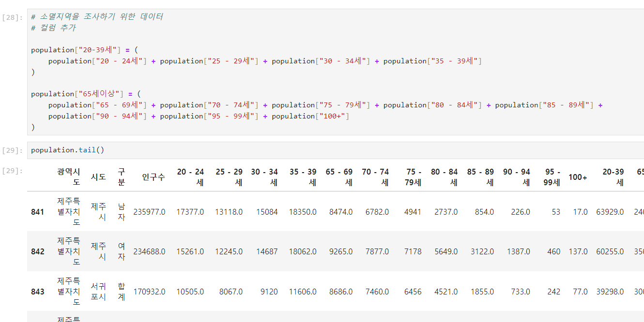The width and height of the screenshot is (644, 322).
Task: Focus the population.tail() code cell
Action: 336,150
